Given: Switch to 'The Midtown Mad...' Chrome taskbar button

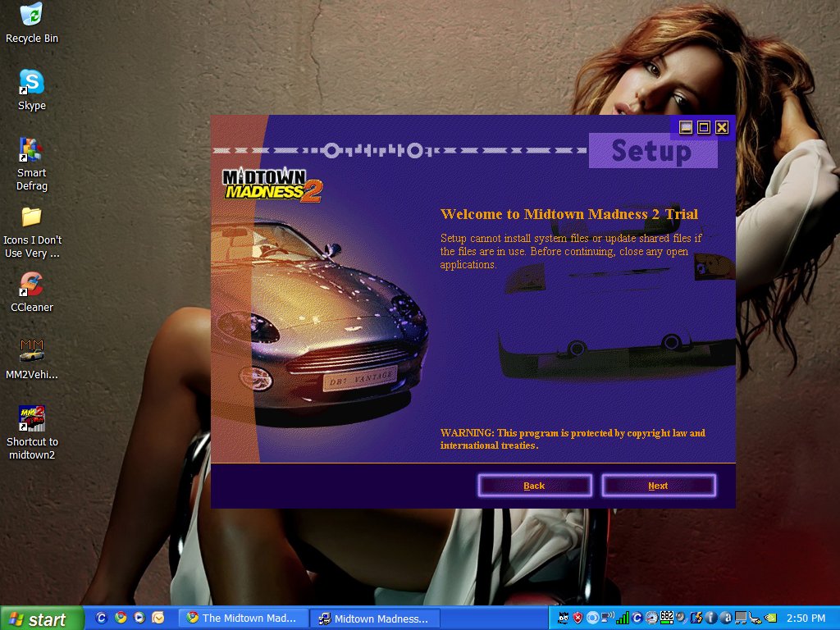Looking at the screenshot, I should tap(243, 619).
